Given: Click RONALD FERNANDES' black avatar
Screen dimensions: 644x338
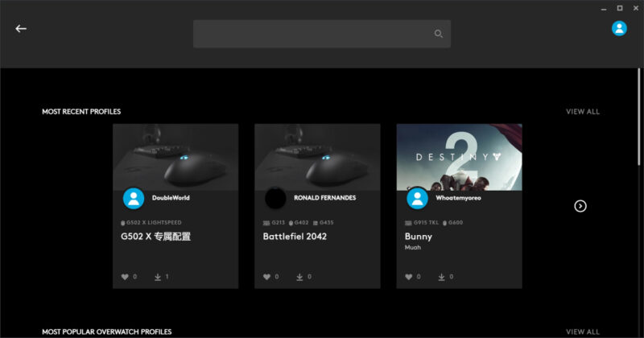Looking at the screenshot, I should tap(275, 198).
